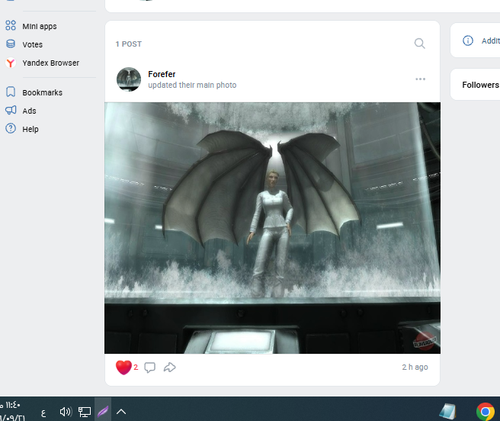Share the post with the arrow icon
The image size is (500, 421).
[x=170, y=367]
